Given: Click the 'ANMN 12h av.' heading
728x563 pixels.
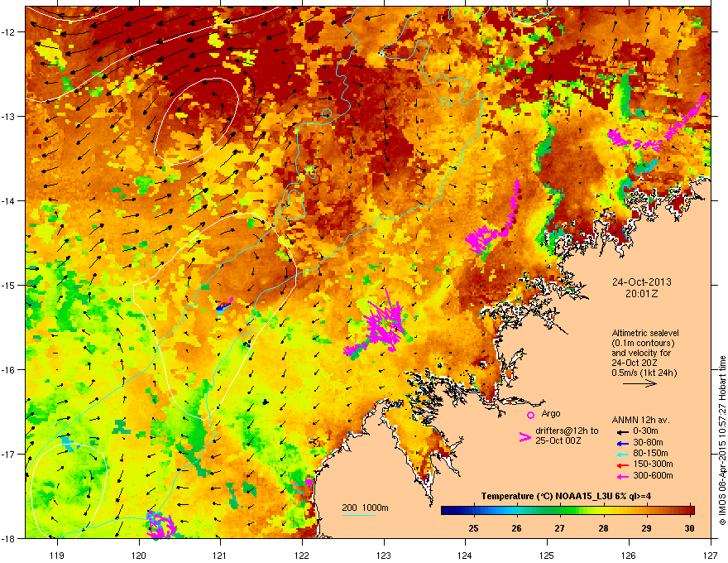Looking at the screenshot, I should tap(640, 420).
